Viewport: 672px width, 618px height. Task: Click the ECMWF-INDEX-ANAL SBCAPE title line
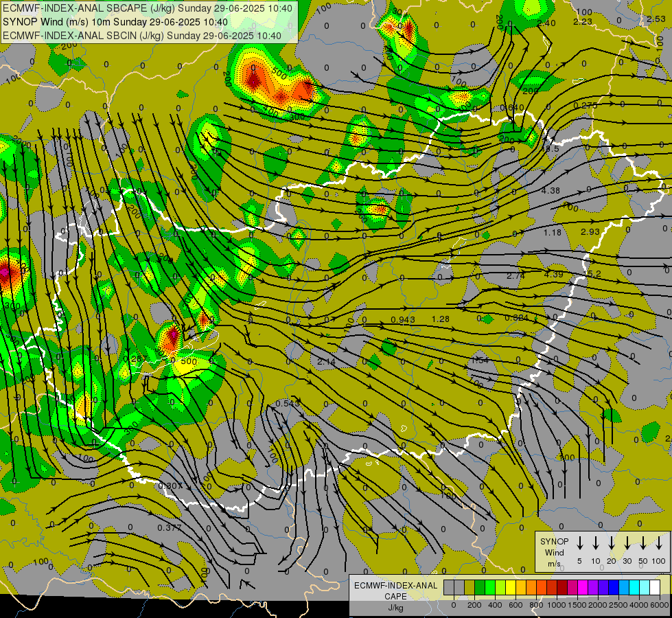click(x=148, y=8)
